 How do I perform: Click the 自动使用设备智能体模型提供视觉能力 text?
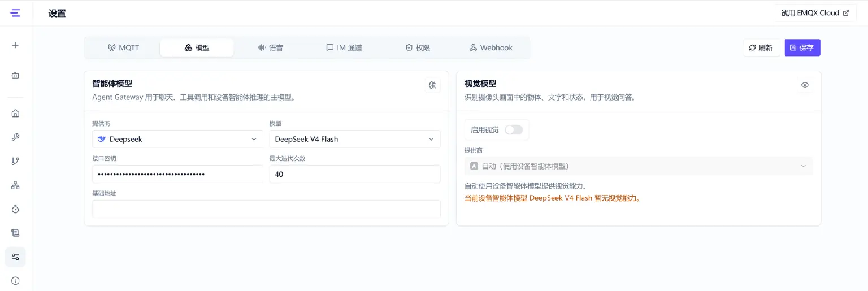coord(526,186)
